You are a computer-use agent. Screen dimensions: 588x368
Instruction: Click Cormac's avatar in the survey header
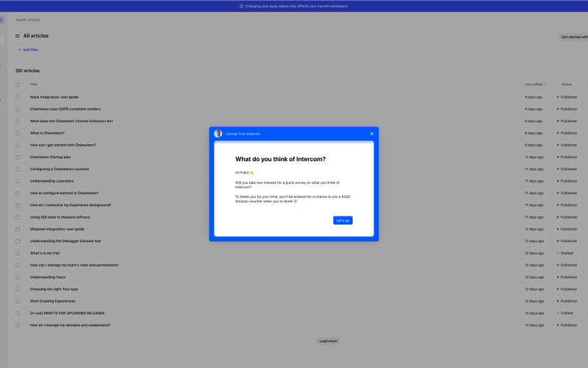tap(218, 134)
